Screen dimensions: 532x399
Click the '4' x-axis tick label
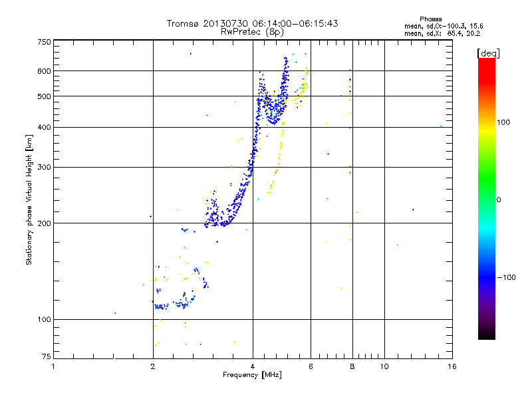coord(253,366)
